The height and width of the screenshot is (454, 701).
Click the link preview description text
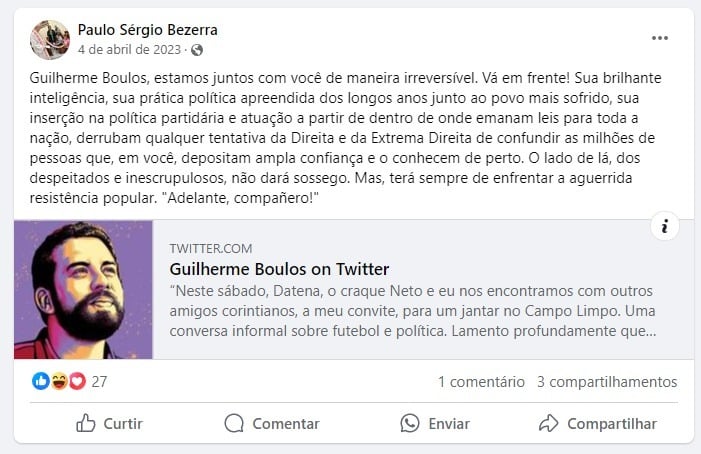pyautogui.click(x=413, y=310)
